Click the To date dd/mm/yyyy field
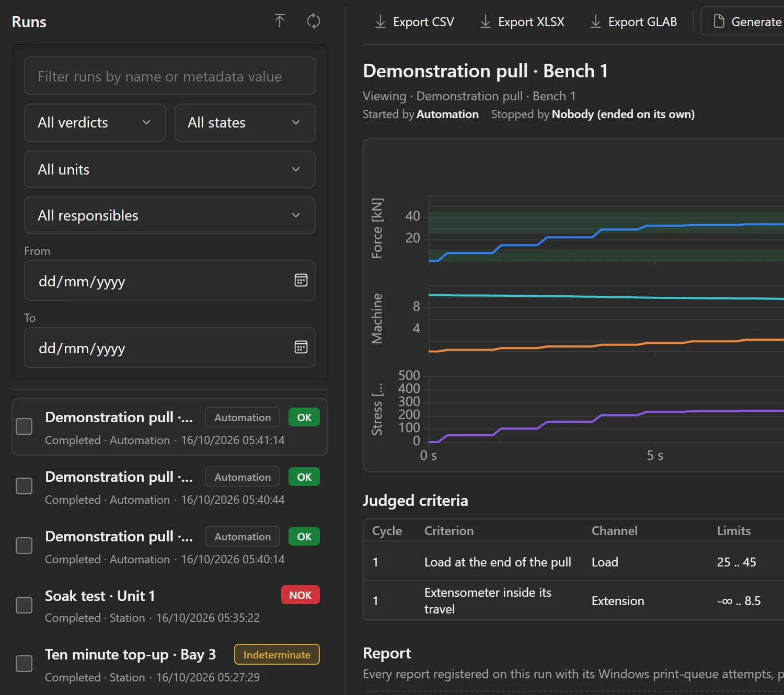 (x=170, y=348)
